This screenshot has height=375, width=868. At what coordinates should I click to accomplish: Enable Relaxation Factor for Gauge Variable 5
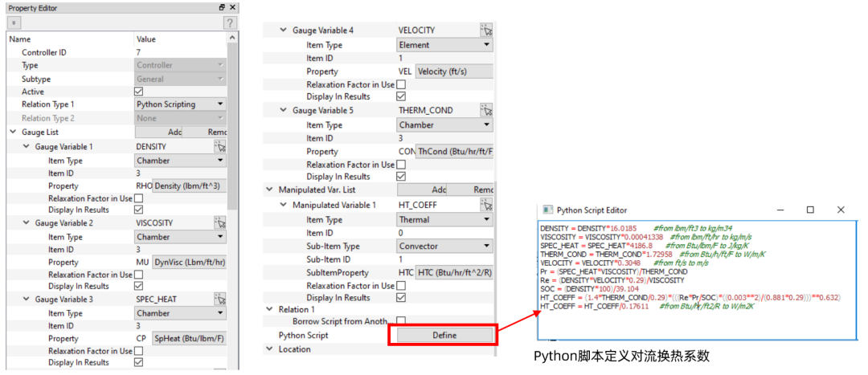401,165
